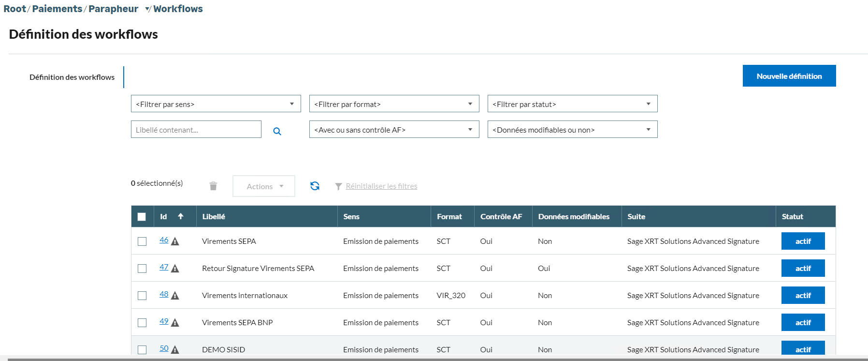The height and width of the screenshot is (361, 868).
Task: Click the Id column sort arrow
Action: pos(180,216)
